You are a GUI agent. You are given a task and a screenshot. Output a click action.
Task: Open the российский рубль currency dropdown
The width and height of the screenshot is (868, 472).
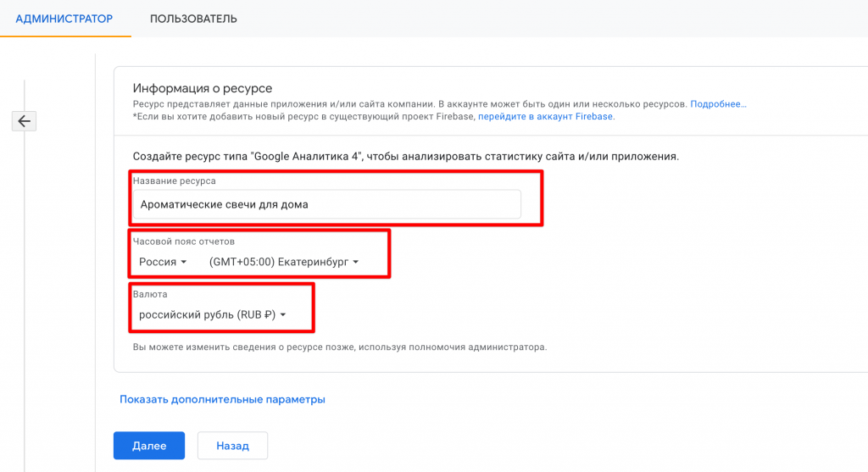(212, 314)
